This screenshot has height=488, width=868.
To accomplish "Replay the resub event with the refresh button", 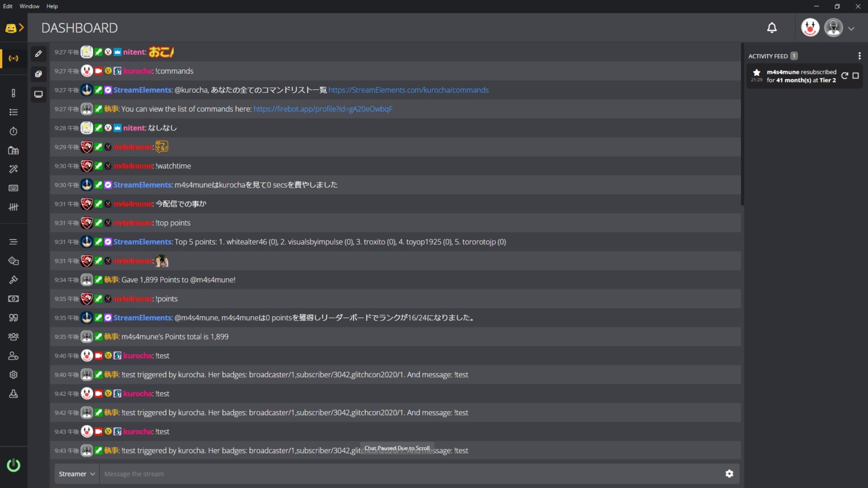I will tap(845, 75).
